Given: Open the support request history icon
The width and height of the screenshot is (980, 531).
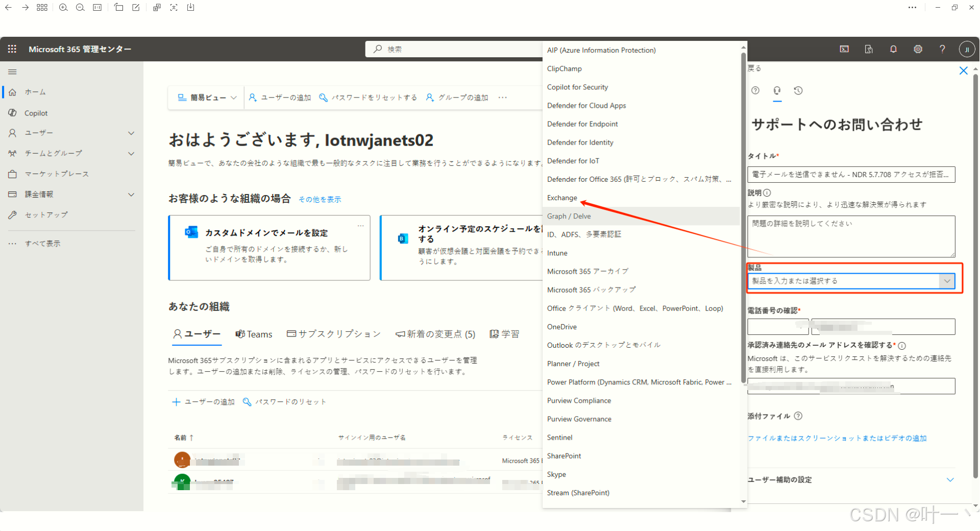Looking at the screenshot, I should (798, 90).
